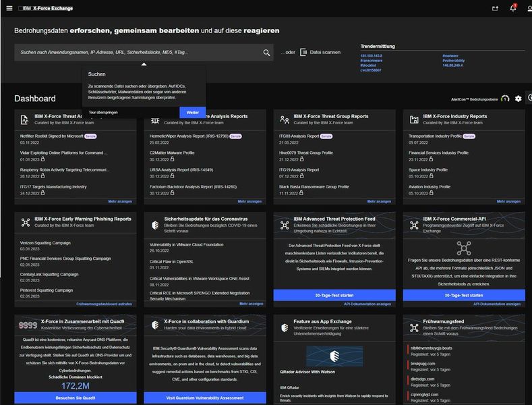
Task: Click the Commercial-API header icon
Action: point(414,225)
